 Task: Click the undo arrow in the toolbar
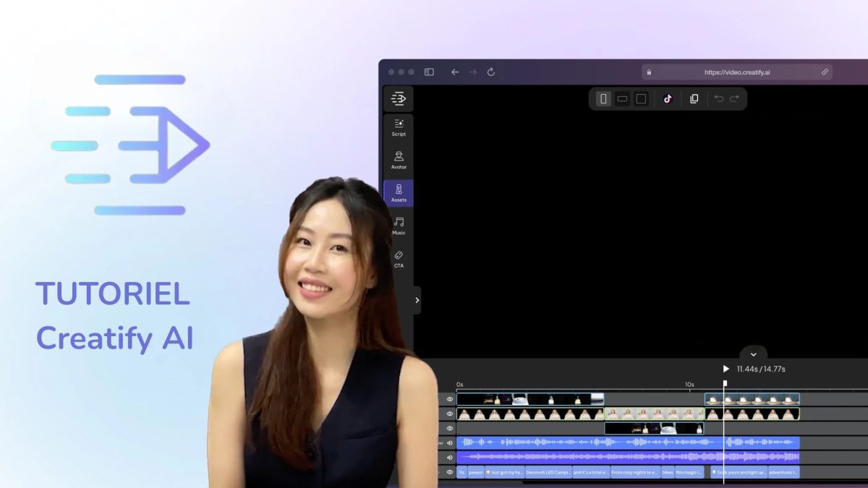tap(718, 99)
